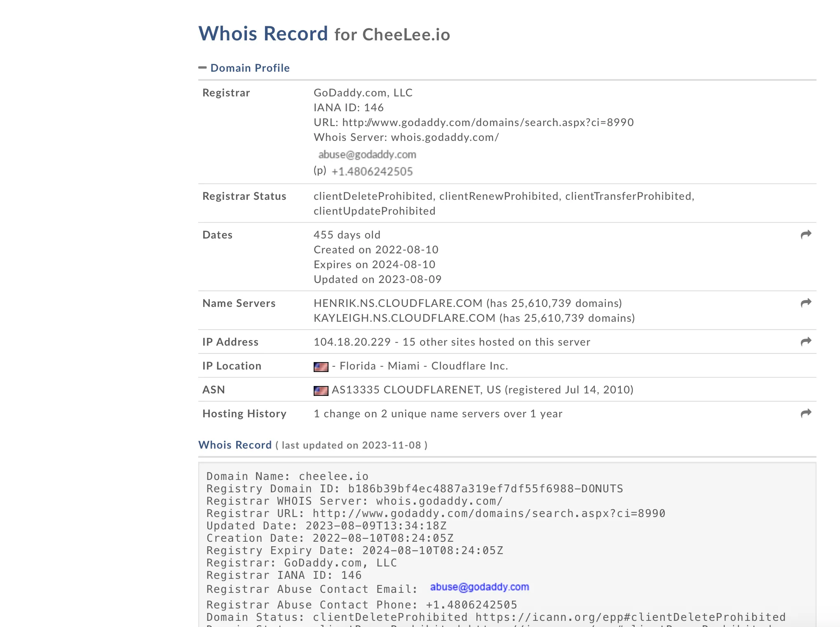Click 'Registrar: GoDaddy.com, LLC' raw record line

302,563
